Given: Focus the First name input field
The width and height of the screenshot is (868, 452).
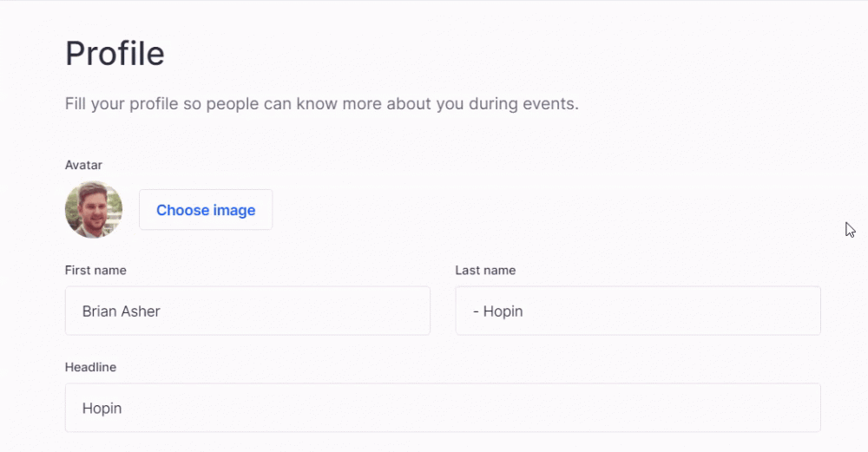Looking at the screenshot, I should coord(247,311).
